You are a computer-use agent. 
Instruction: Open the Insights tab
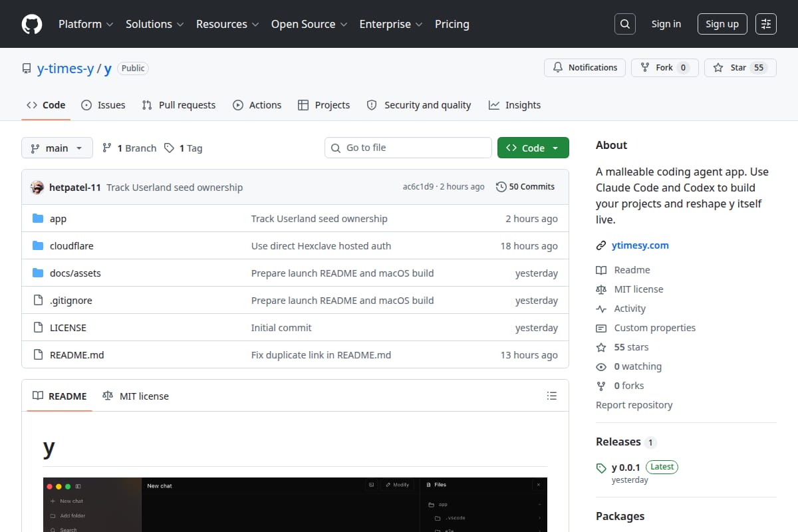click(515, 105)
